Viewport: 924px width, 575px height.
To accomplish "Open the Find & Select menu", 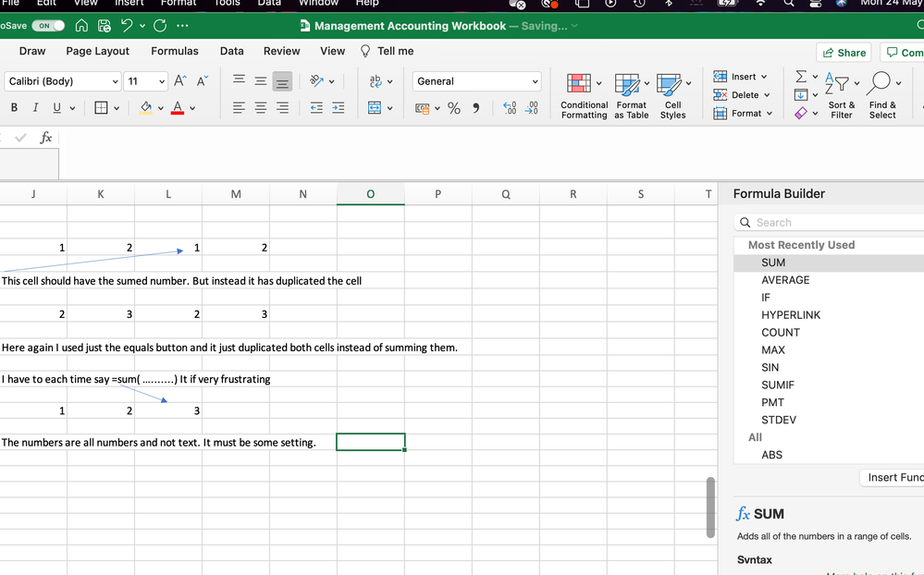I will click(x=882, y=96).
